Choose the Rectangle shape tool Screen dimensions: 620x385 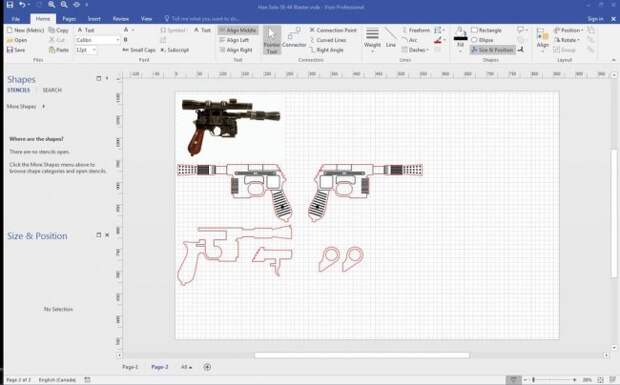point(486,30)
